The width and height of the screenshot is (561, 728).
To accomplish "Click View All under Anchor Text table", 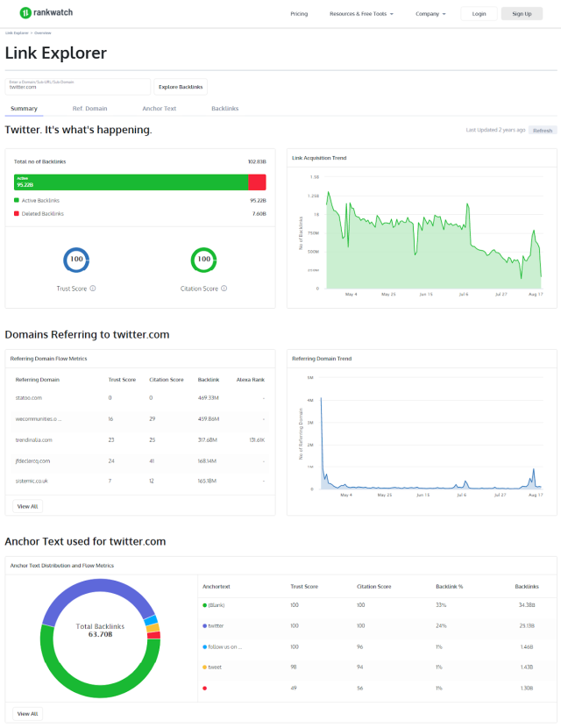I will tap(27, 714).
